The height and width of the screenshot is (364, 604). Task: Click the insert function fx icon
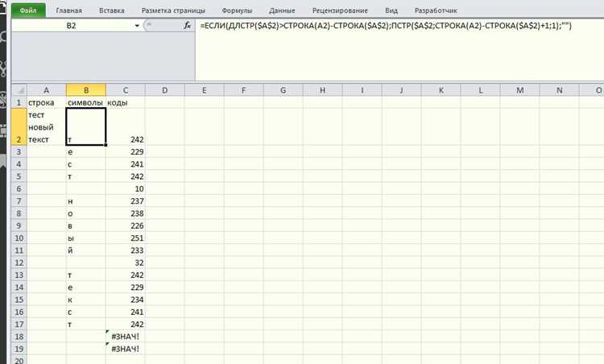pyautogui.click(x=187, y=26)
